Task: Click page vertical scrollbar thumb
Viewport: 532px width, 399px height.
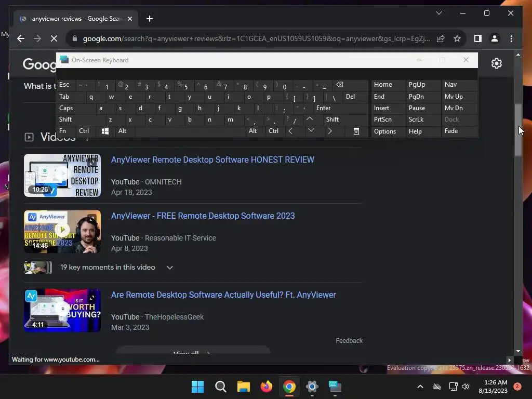Action: pyautogui.click(x=518, y=129)
